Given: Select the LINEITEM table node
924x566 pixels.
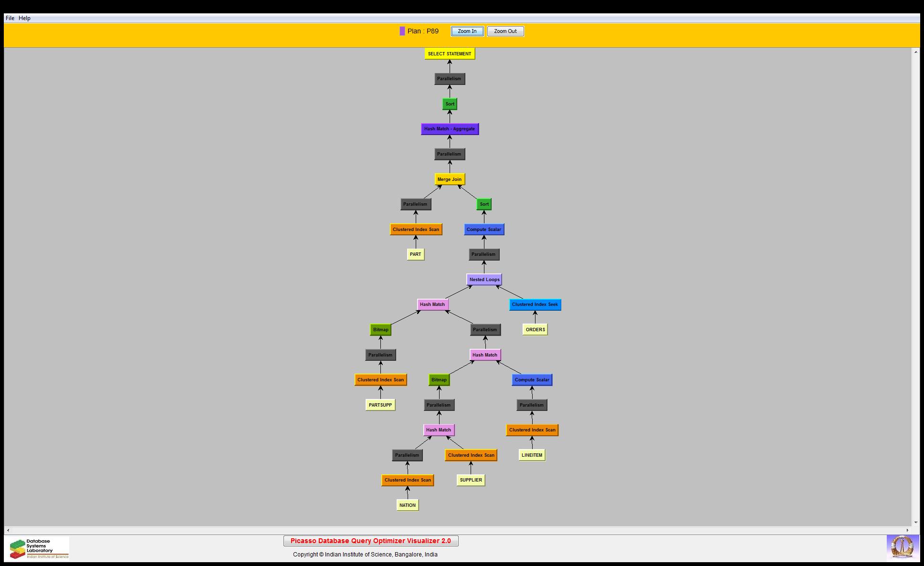Looking at the screenshot, I should pyautogui.click(x=532, y=455).
